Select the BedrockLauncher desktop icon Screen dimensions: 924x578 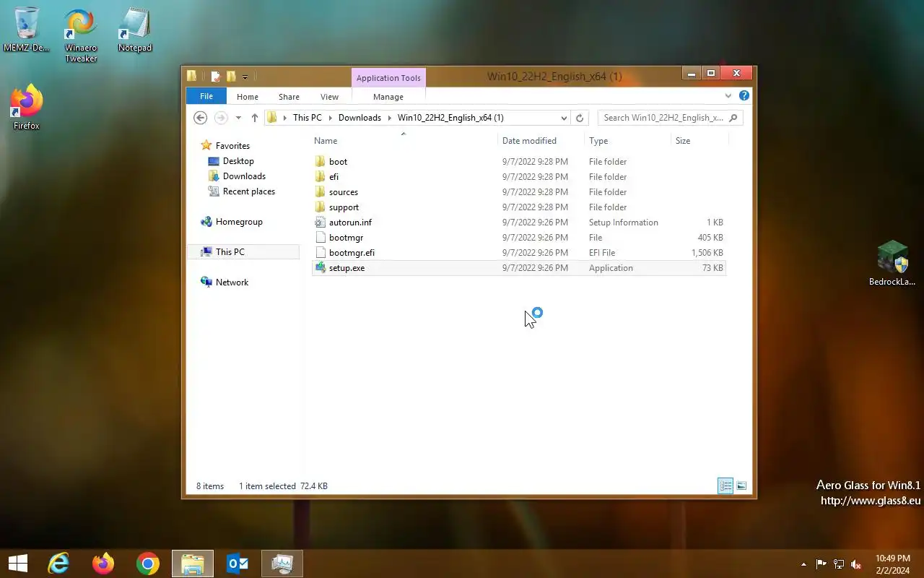click(892, 263)
